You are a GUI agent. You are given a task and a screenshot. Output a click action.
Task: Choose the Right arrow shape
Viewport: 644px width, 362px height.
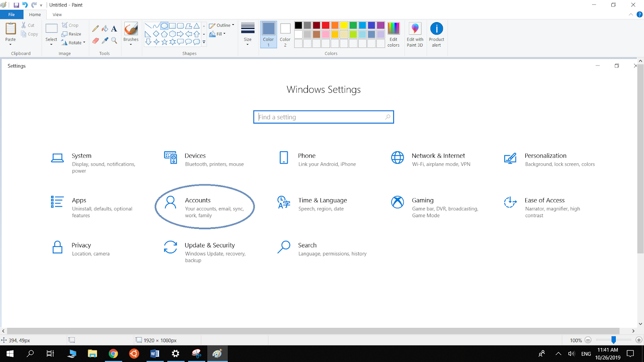click(x=180, y=34)
